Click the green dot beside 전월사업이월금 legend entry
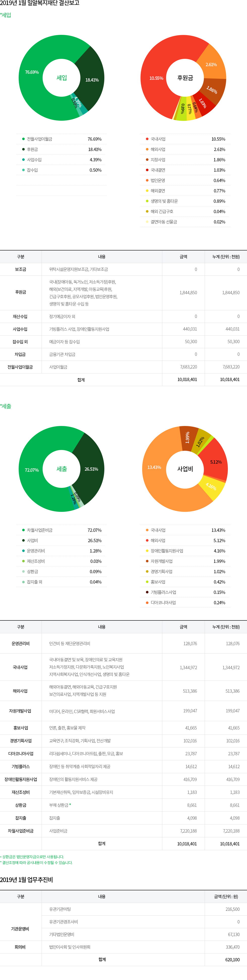The image size is (247, 980). pyautogui.click(x=23, y=139)
